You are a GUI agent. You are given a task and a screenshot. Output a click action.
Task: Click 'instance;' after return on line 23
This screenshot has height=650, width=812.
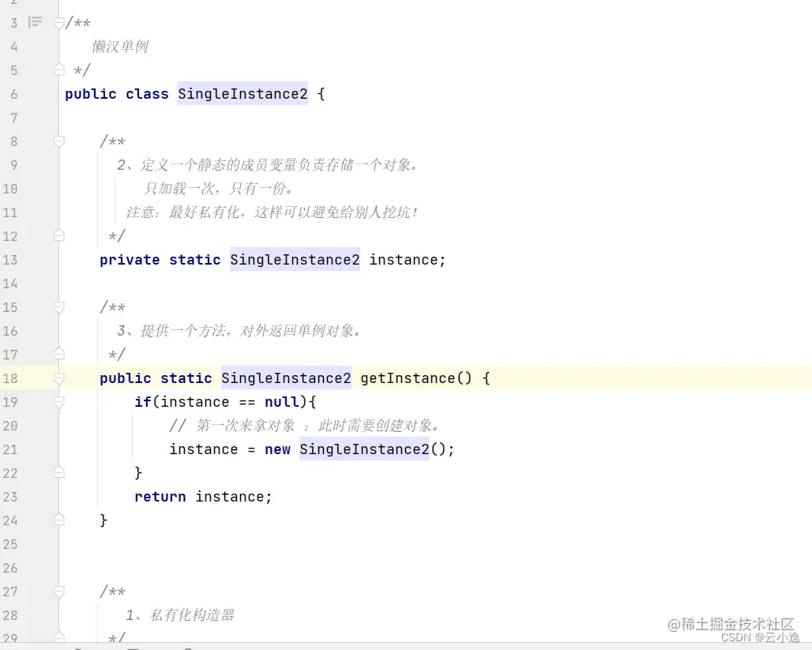pos(234,497)
